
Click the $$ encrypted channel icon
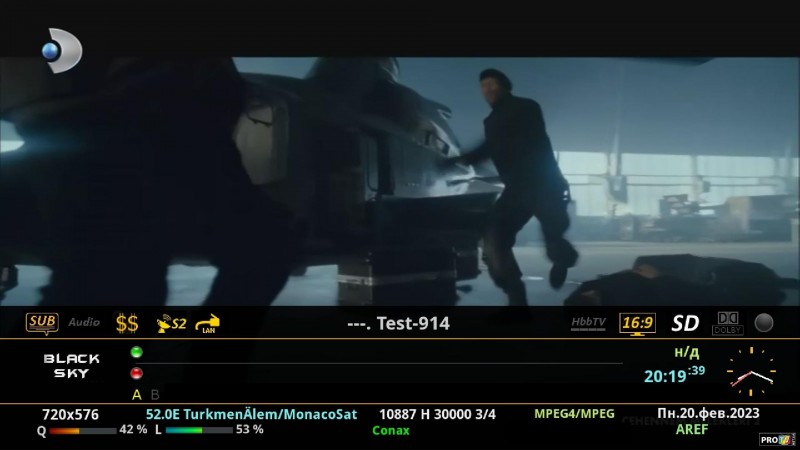(x=127, y=323)
